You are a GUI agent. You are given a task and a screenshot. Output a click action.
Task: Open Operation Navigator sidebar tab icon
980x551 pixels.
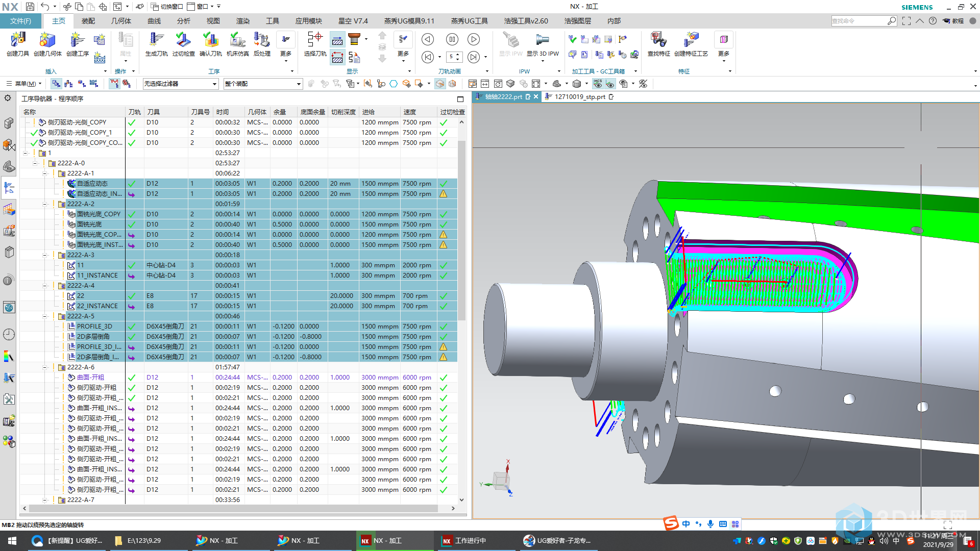tap(9, 188)
